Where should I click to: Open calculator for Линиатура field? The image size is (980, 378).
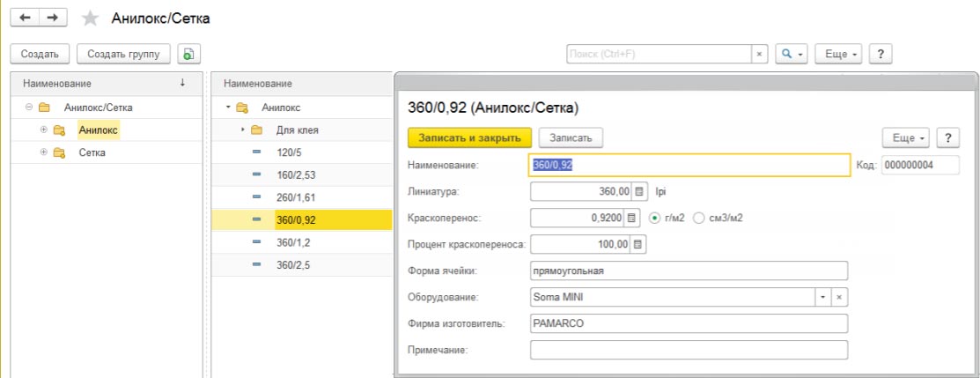pyautogui.click(x=638, y=191)
